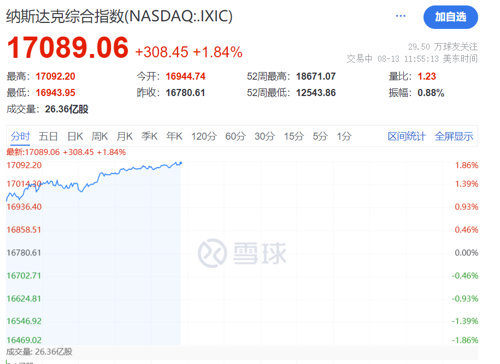
Task: Switch to the 15分 interval tab
Action: coord(294,136)
